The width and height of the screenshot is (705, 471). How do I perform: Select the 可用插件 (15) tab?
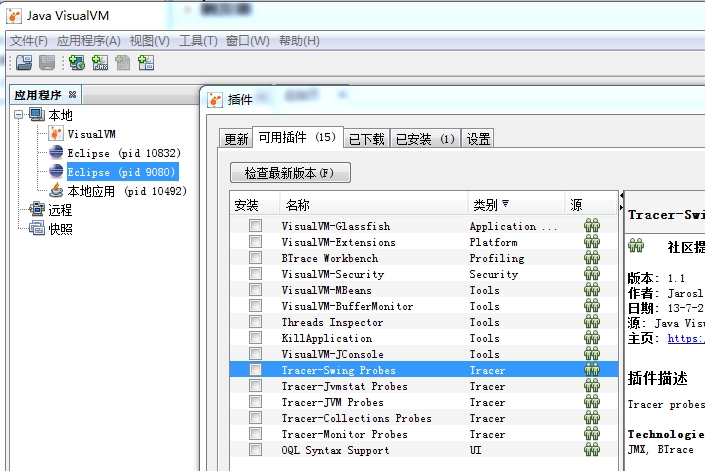[x=298, y=137]
